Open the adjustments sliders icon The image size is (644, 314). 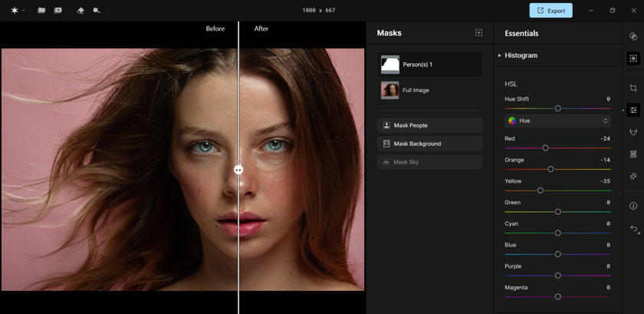(633, 110)
